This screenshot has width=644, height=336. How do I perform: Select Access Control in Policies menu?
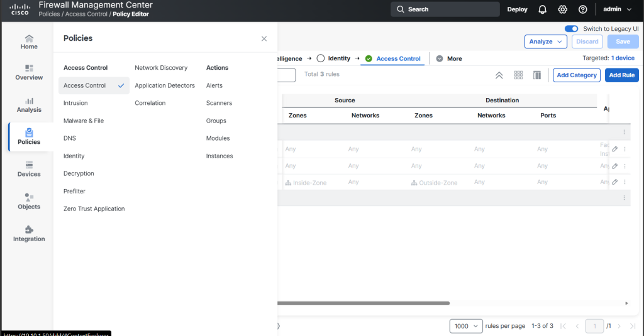[x=94, y=85]
